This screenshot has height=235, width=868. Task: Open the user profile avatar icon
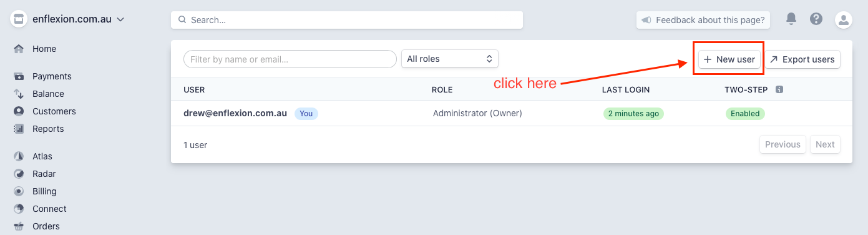[844, 19]
